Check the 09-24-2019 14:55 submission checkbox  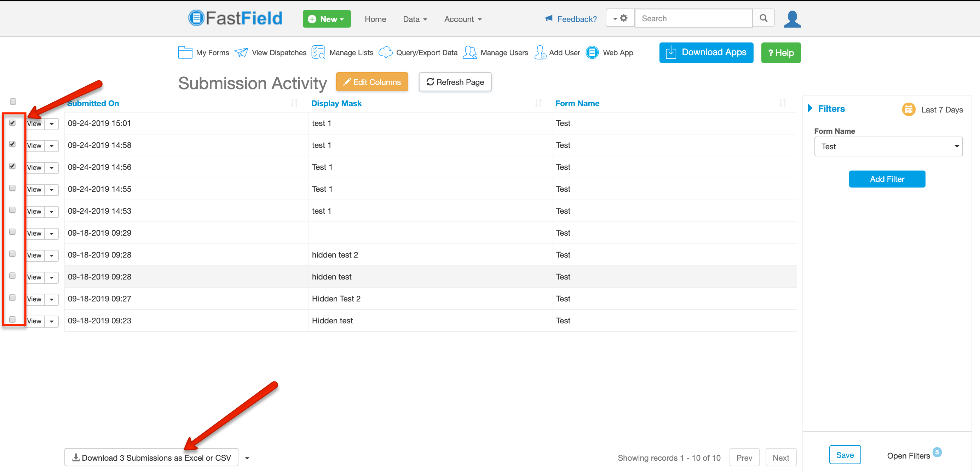tap(12, 188)
